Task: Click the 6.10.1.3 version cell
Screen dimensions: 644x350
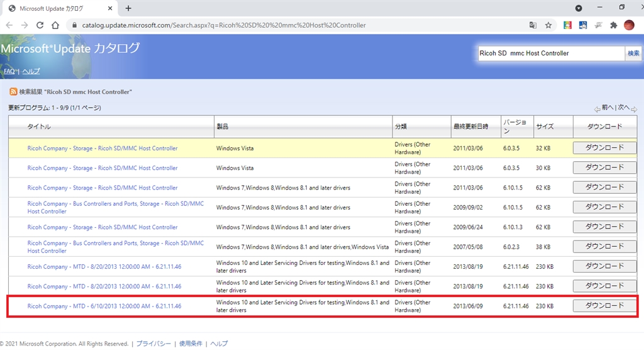Action: pyautogui.click(x=513, y=227)
